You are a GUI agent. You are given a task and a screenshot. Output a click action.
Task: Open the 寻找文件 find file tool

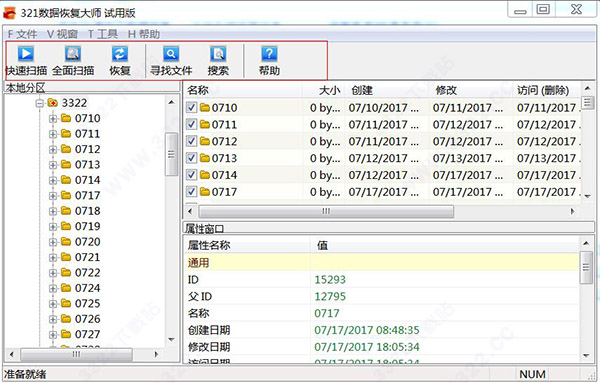(x=171, y=60)
